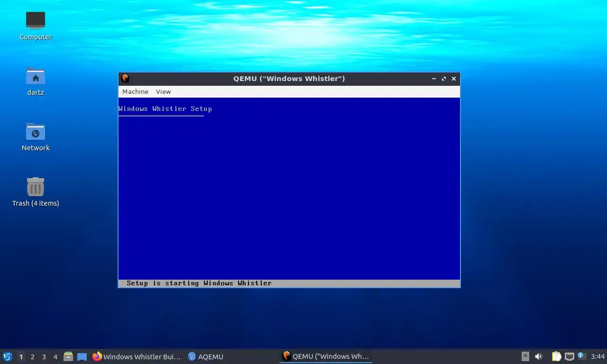
Task: Open the Machine menu in QEMU
Action: [135, 91]
